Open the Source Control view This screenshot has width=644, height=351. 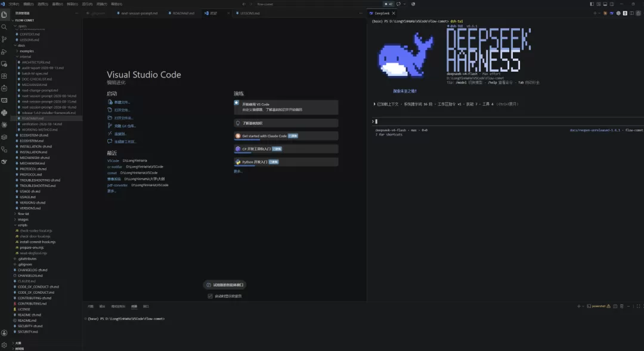click(4, 39)
